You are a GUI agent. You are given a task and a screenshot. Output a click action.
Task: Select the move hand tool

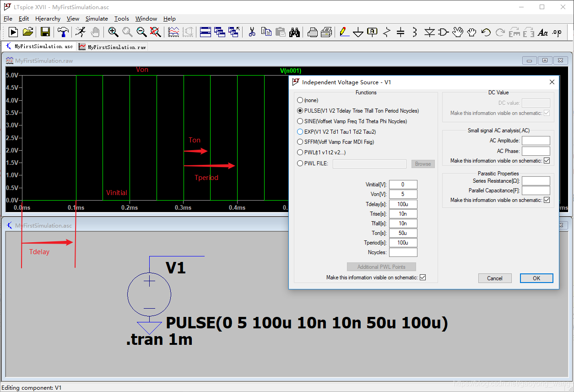[458, 32]
